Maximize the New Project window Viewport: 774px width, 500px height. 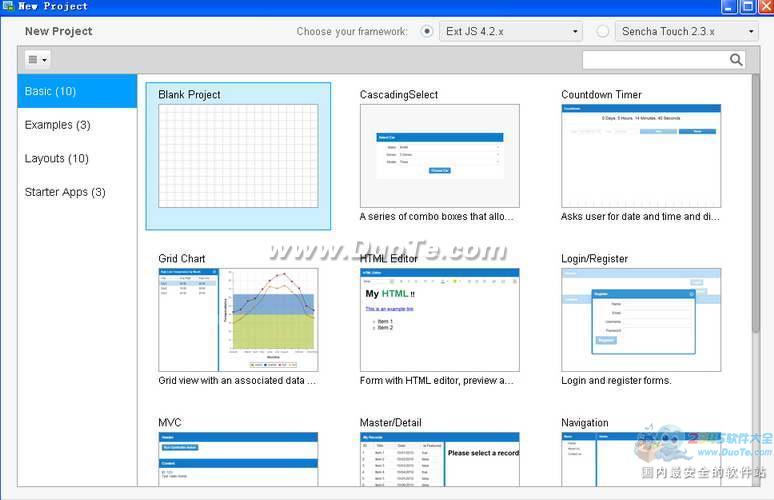click(748, 7)
